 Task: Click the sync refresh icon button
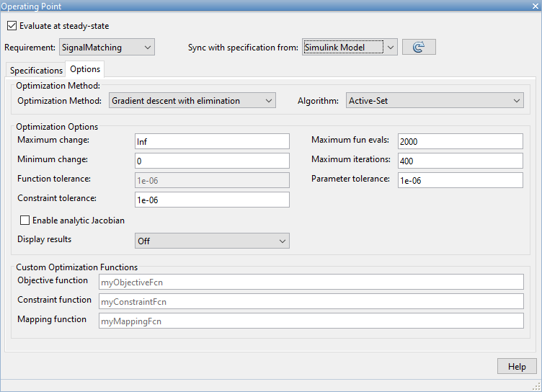[x=419, y=48]
